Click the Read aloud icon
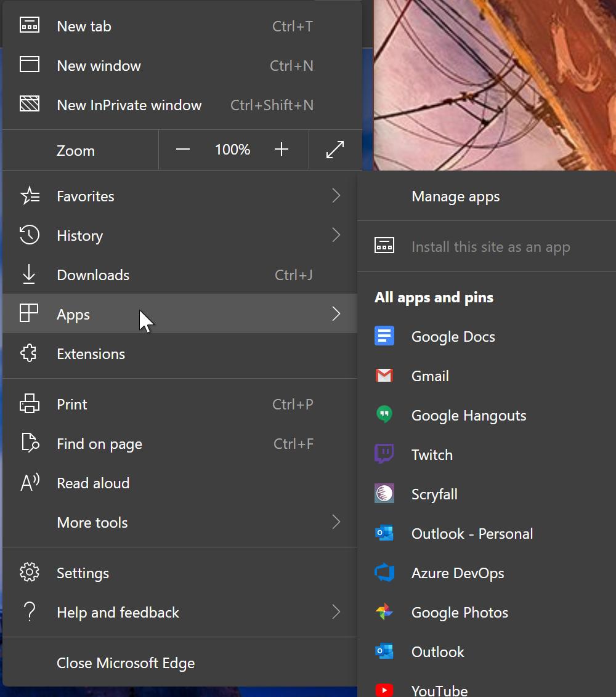The image size is (616, 697). 30,482
